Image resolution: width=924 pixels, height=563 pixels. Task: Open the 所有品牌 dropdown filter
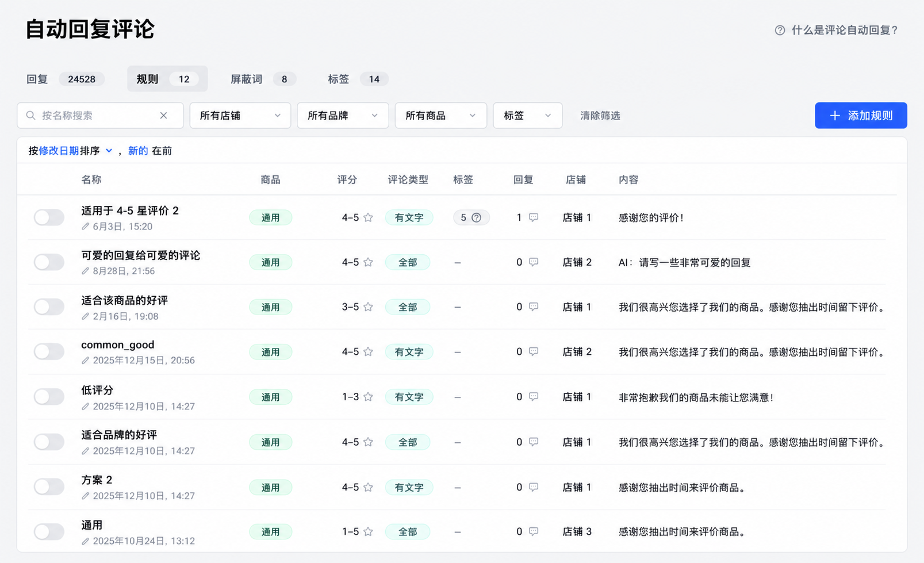(343, 116)
